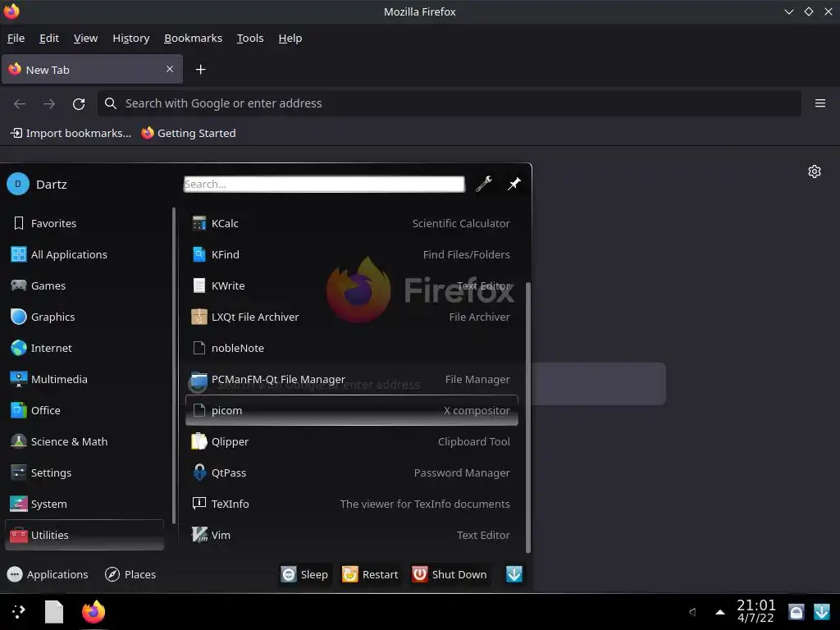The image size is (840, 630).
Task: Click the Firefox taskbar icon
Action: point(94,612)
